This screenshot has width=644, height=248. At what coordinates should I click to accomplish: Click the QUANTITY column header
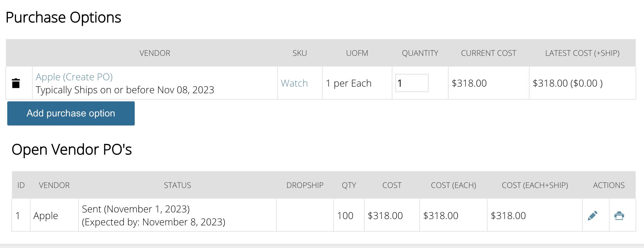(x=420, y=53)
